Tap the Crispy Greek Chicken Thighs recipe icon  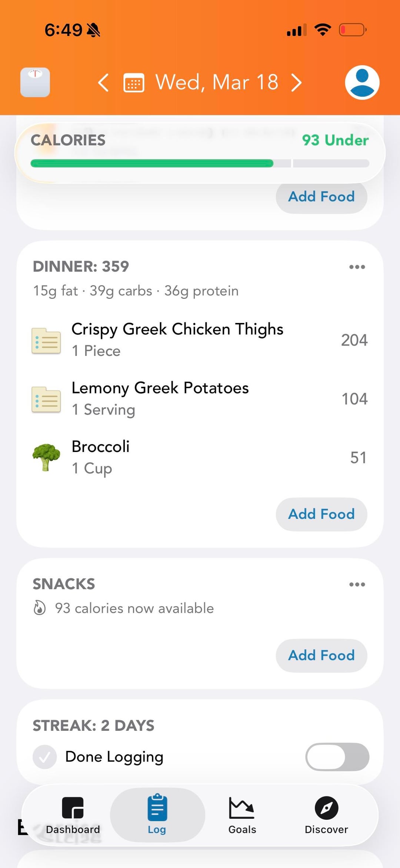[46, 340]
